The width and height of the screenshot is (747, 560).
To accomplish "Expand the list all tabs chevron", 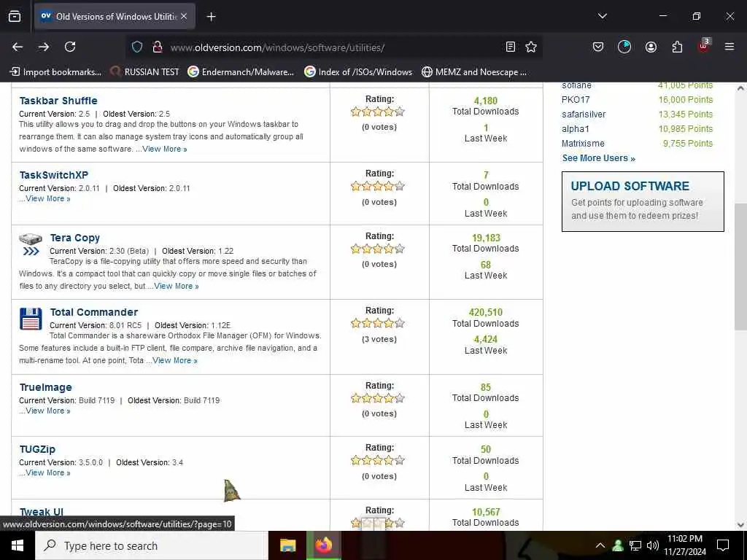I will [602, 16].
